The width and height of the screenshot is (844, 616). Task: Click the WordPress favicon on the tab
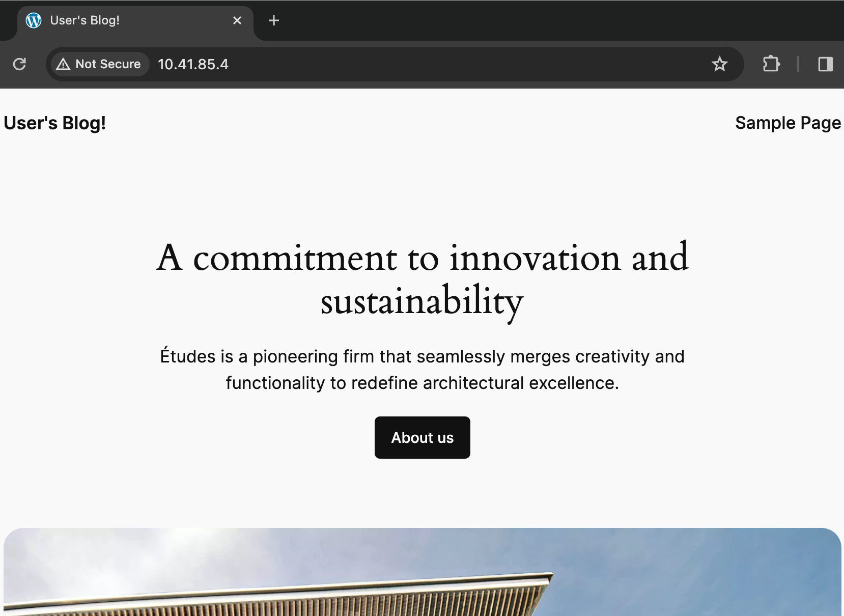tap(34, 20)
